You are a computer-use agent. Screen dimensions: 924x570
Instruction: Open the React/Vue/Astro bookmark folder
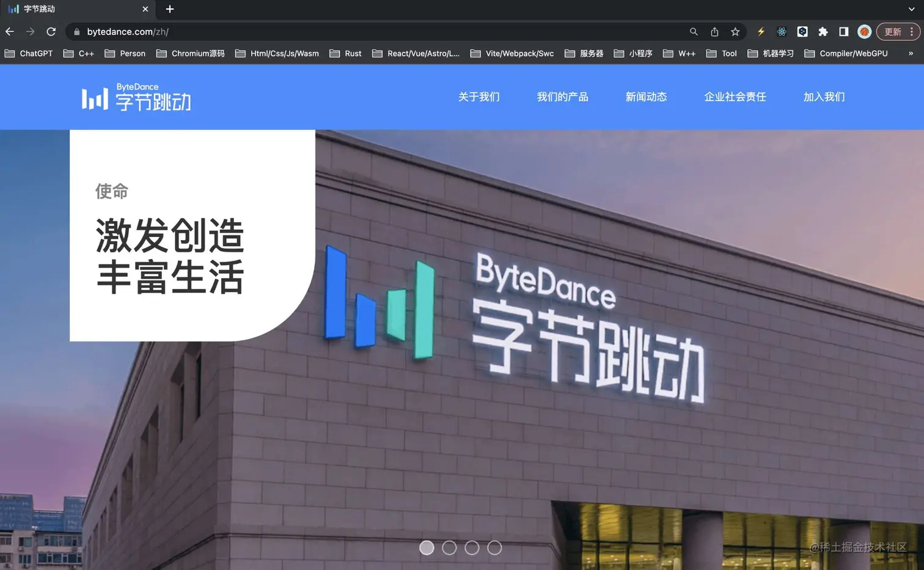416,54
